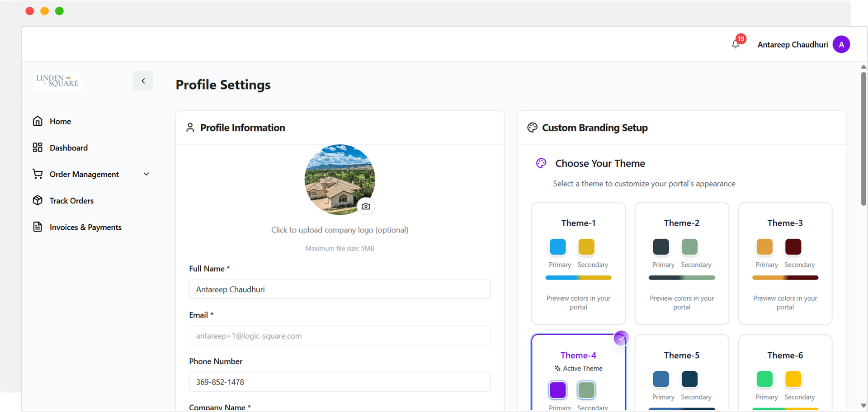
Task: Click 'Click to upload company logo (optional)' text
Action: 340,230
